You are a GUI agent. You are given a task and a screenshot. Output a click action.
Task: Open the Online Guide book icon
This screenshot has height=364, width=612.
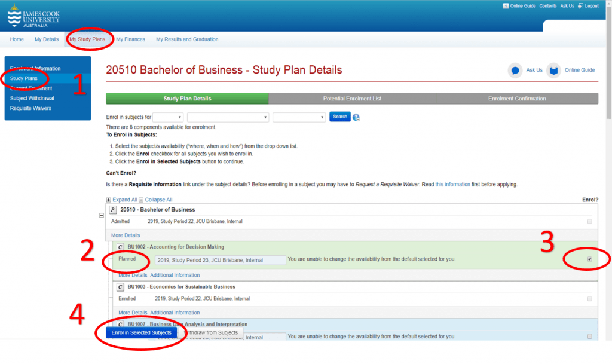click(553, 70)
